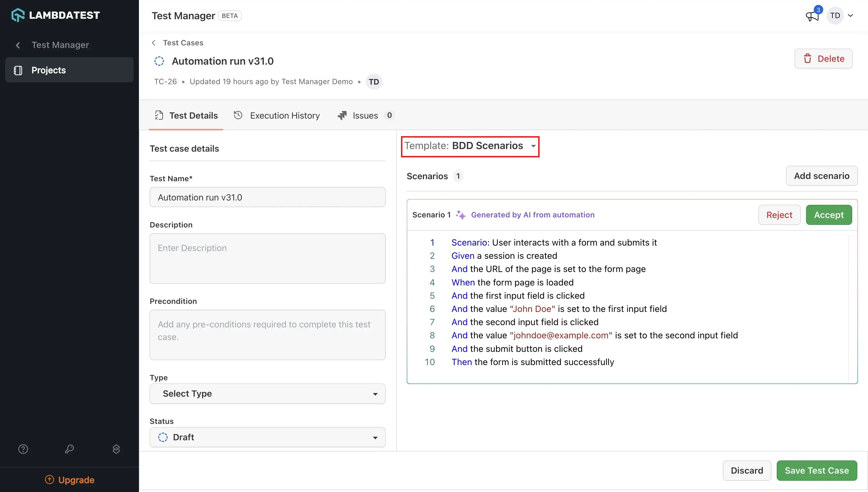Click the Test Name input field
The height and width of the screenshot is (492, 868).
[268, 197]
